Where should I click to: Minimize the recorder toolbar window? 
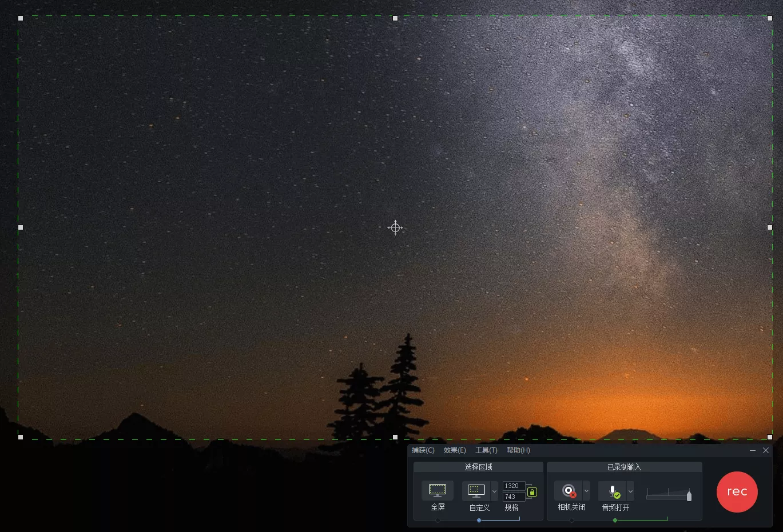753,450
